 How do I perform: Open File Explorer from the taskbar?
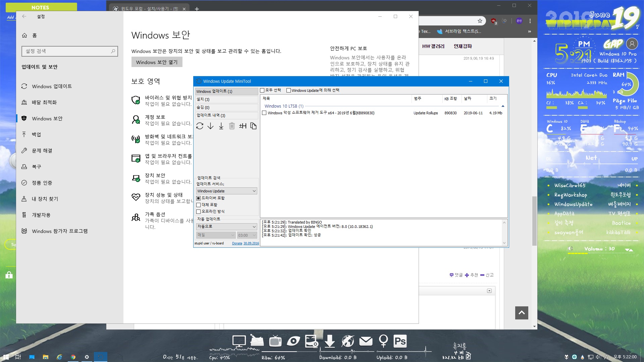click(x=46, y=357)
